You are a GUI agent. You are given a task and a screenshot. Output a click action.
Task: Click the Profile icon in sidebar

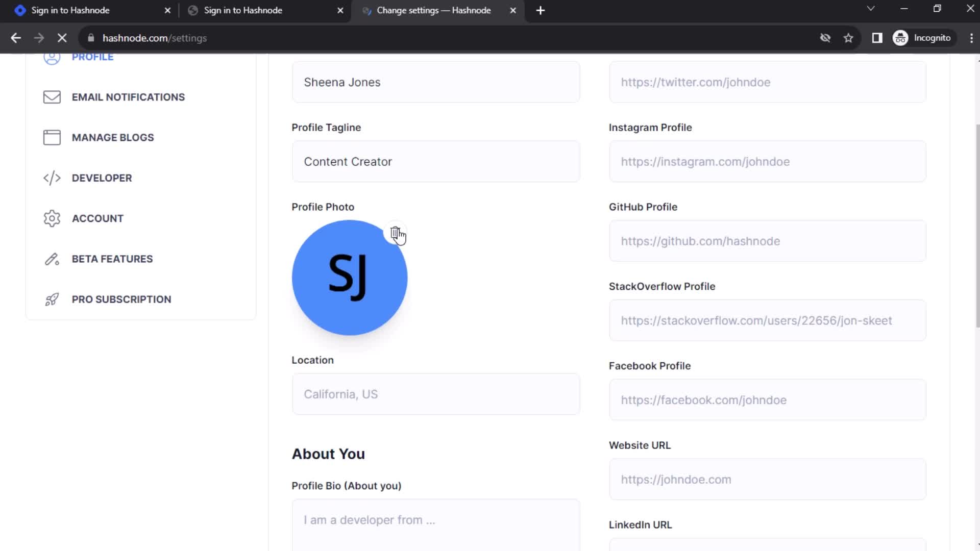coord(52,57)
